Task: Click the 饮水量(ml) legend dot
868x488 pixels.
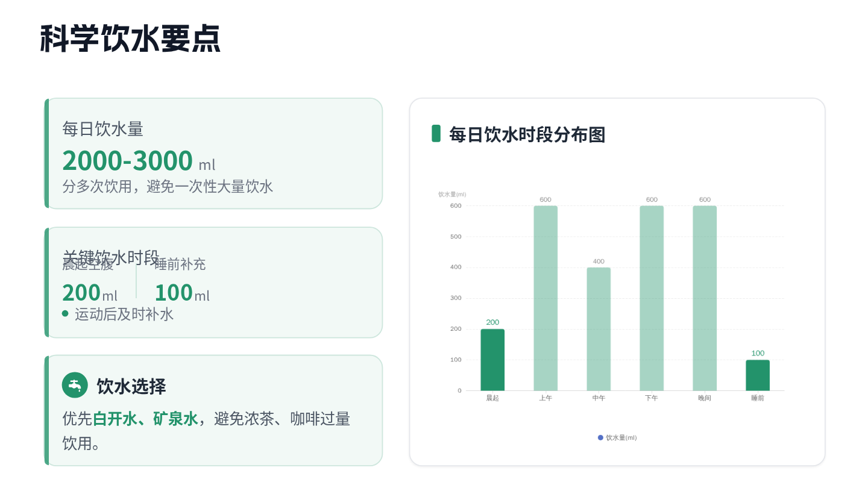Action: click(600, 438)
